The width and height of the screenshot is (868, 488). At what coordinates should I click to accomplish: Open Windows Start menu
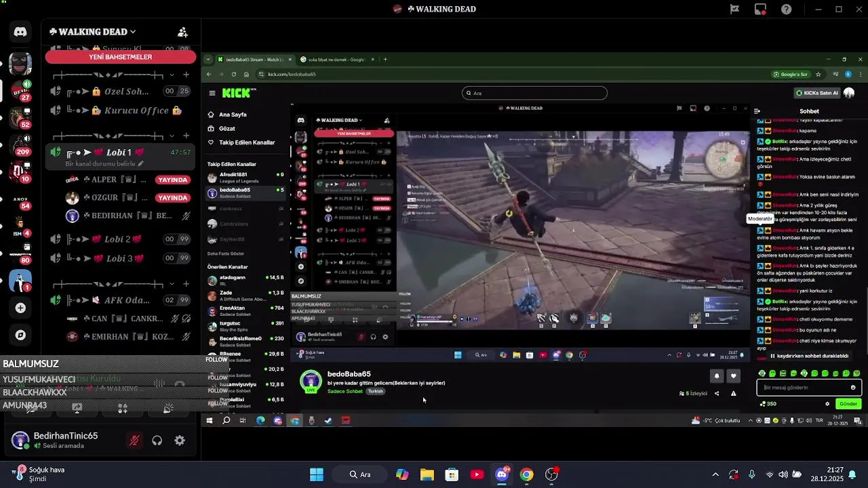317,474
